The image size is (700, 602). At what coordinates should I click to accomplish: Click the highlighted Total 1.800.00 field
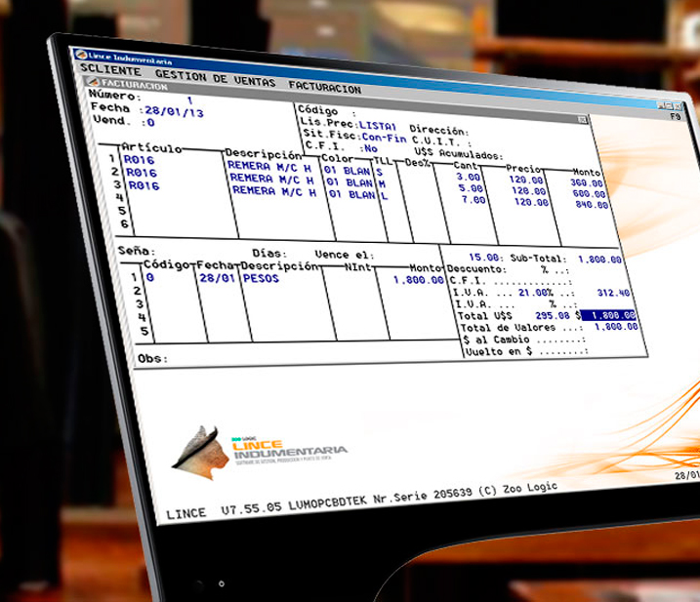point(610,315)
